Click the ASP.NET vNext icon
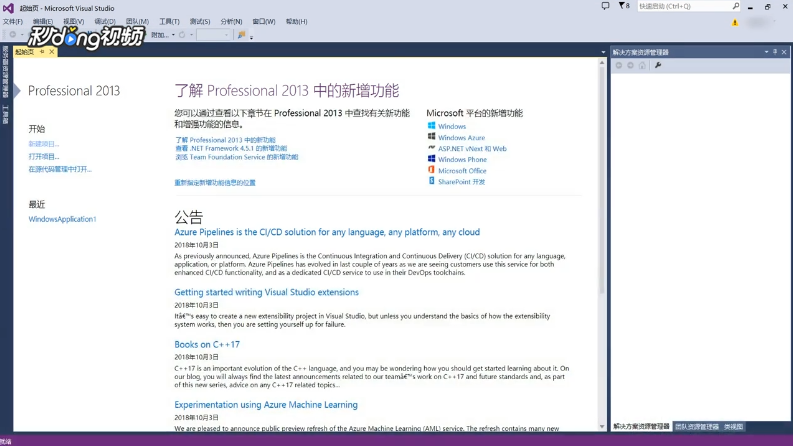 coord(431,148)
